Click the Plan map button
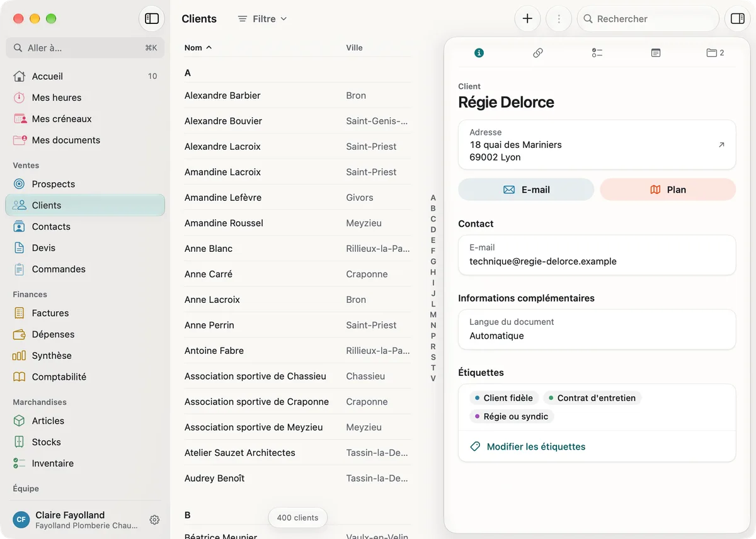756x539 pixels. [x=668, y=190]
